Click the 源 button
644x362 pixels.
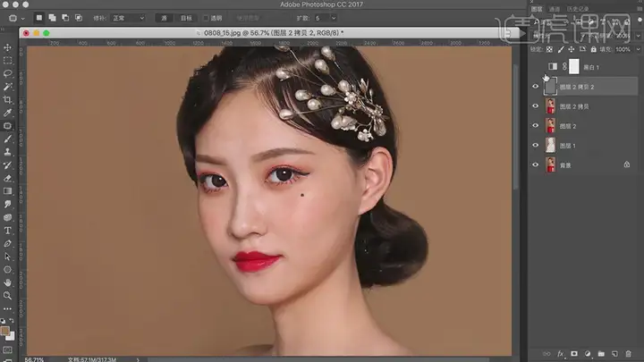[x=164, y=18]
